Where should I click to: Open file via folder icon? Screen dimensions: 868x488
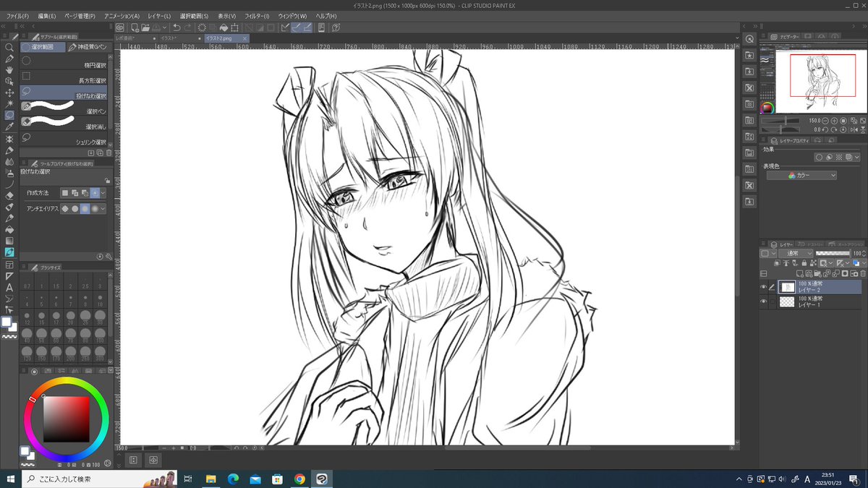pyautogui.click(x=145, y=27)
